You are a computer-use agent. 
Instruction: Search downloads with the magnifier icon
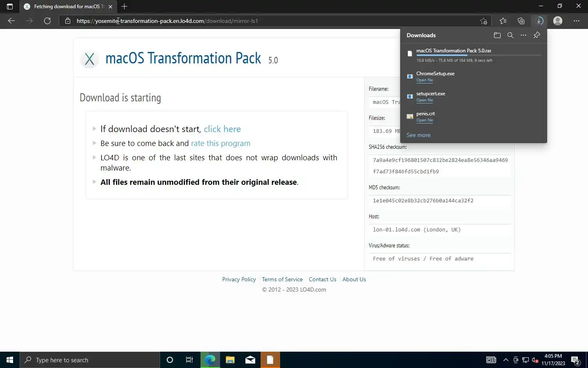coord(510,35)
